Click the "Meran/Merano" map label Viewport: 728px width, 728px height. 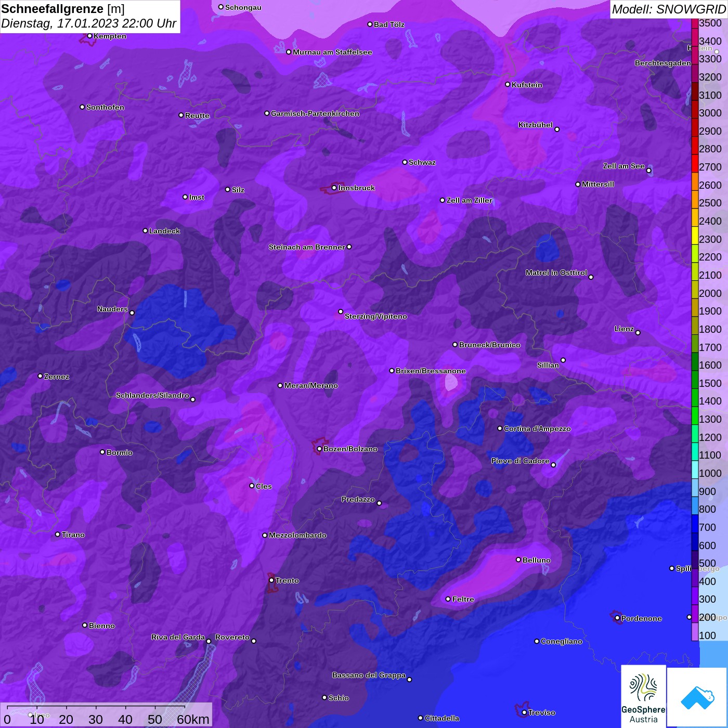point(311,385)
